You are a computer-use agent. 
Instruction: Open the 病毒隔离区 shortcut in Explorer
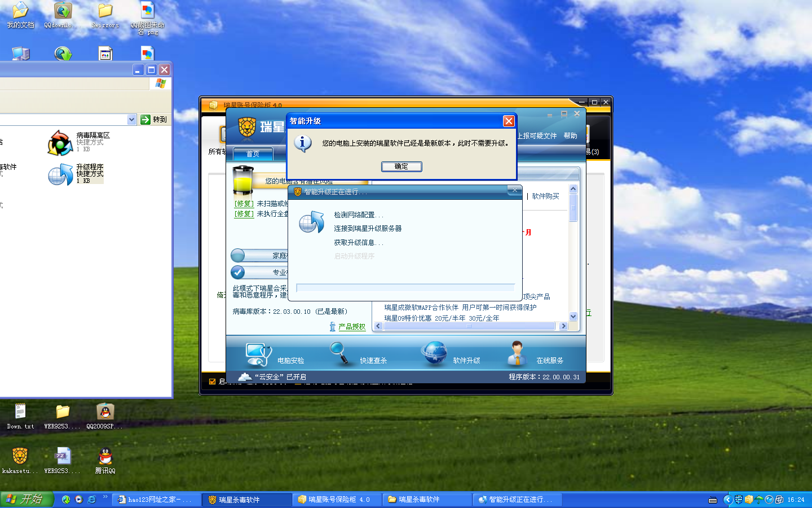pyautogui.click(x=79, y=142)
